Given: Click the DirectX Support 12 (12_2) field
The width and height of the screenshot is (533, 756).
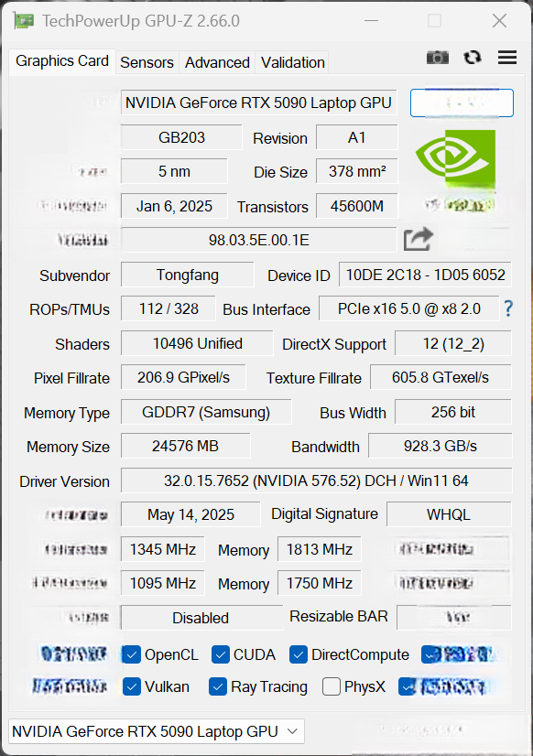Looking at the screenshot, I should click(453, 343).
